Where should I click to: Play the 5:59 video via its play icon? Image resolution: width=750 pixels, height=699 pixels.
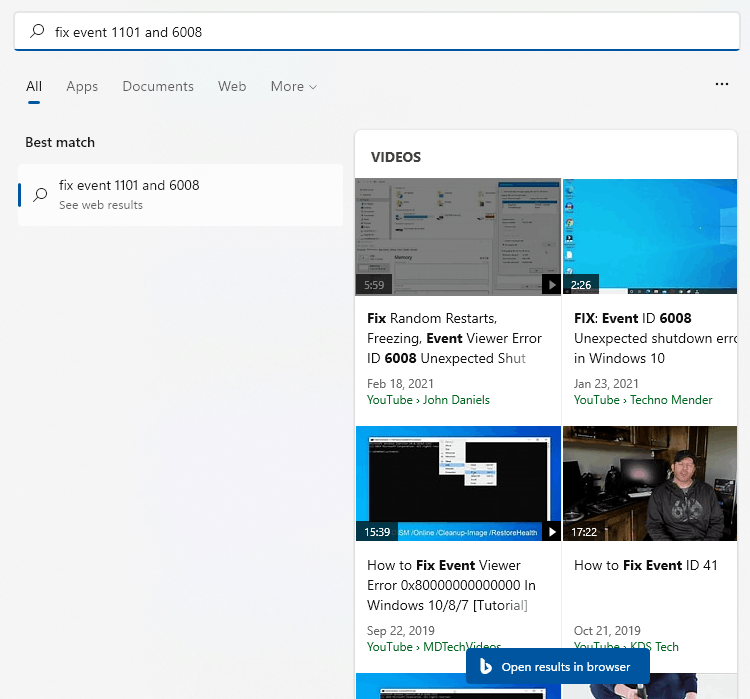tap(551, 285)
